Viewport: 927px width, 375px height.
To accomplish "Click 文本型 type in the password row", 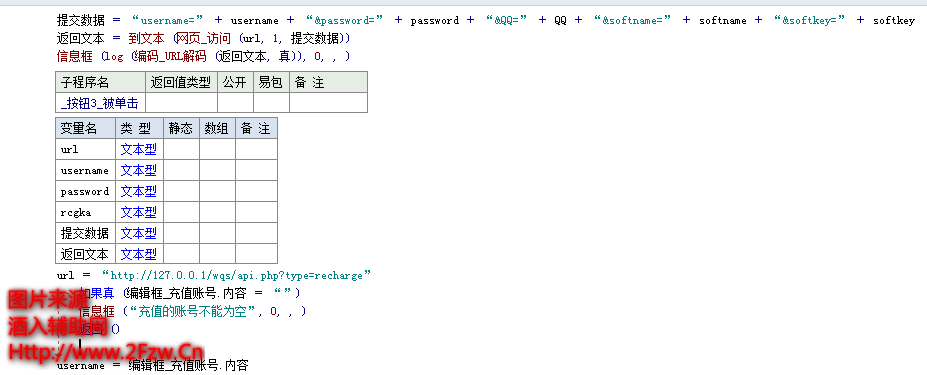I will point(139,191).
